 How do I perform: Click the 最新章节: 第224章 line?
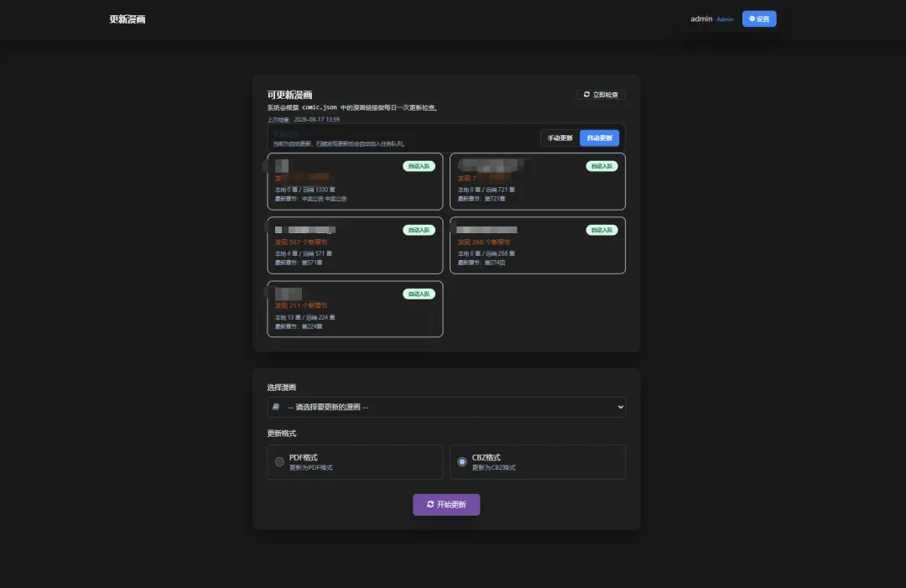click(x=299, y=327)
